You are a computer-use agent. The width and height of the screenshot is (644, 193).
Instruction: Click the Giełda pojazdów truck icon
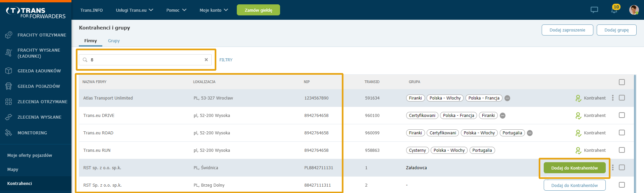coord(9,86)
